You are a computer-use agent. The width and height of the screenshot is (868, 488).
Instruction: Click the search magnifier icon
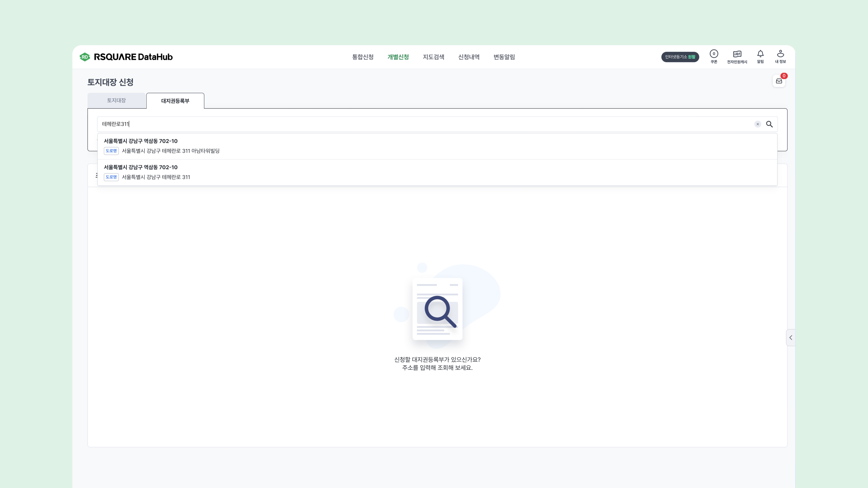769,124
